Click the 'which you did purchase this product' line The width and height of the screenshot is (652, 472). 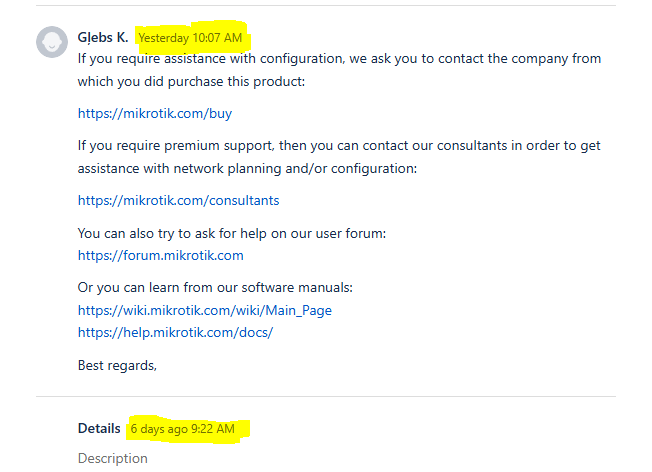[x=191, y=81]
